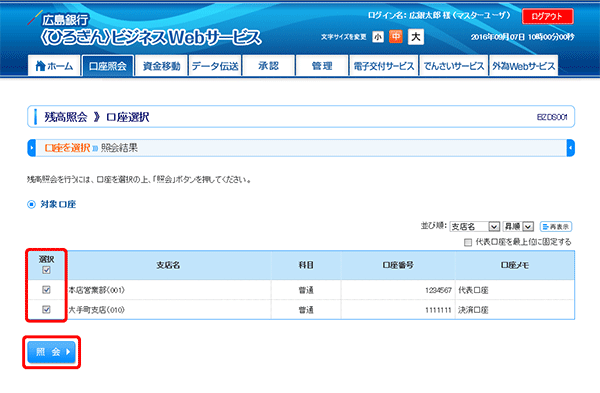
Task: Click the 口座メモ column header
Action: coord(515,265)
